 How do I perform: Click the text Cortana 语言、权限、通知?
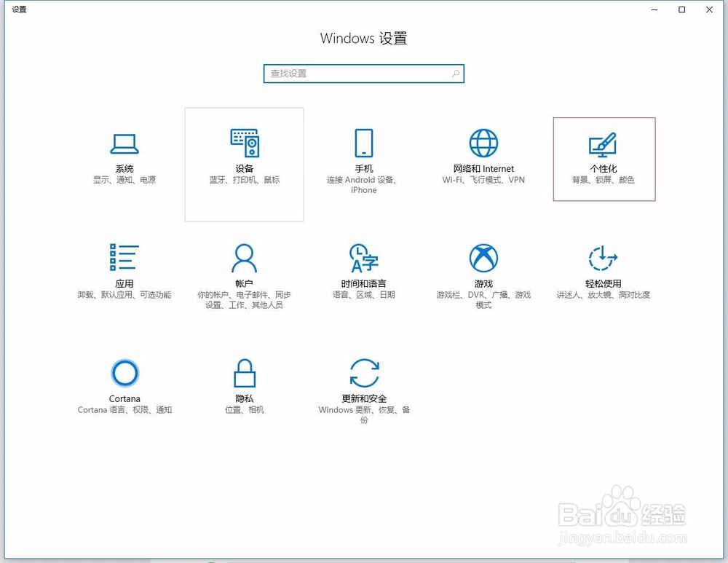point(124,410)
